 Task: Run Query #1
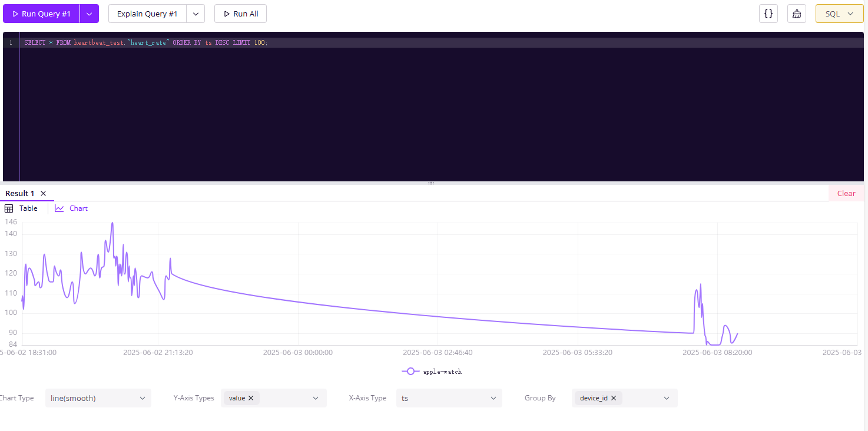[x=41, y=14]
